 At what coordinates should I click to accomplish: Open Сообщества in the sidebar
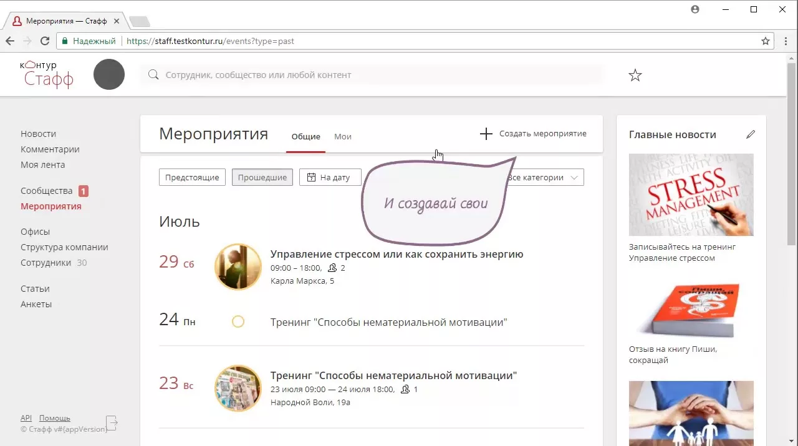tap(46, 190)
